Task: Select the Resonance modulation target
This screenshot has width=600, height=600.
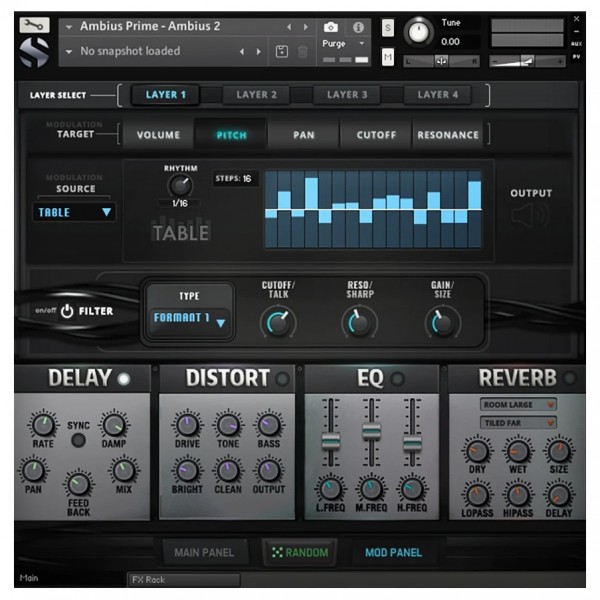Action: click(x=448, y=135)
